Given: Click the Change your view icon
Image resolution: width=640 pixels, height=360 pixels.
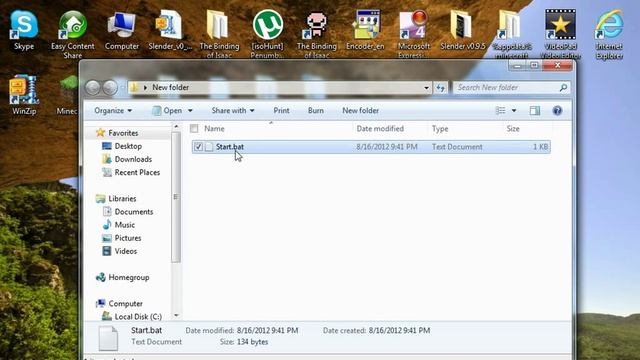Looking at the screenshot, I should (x=501, y=111).
